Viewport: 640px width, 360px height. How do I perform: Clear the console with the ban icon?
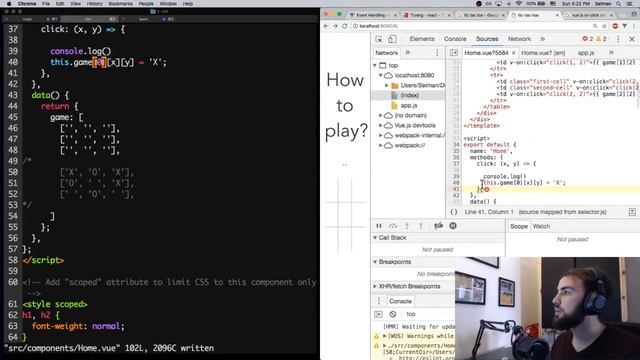pos(393,314)
